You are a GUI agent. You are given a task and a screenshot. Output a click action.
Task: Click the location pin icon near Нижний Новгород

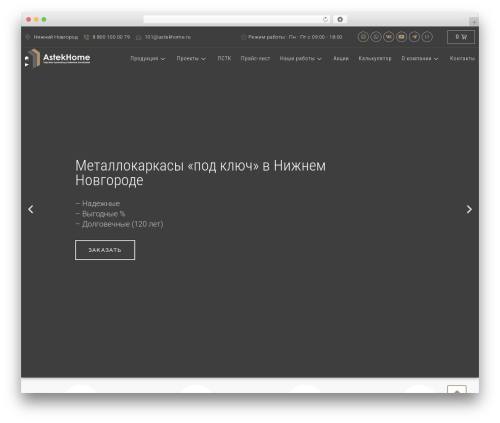(28, 37)
